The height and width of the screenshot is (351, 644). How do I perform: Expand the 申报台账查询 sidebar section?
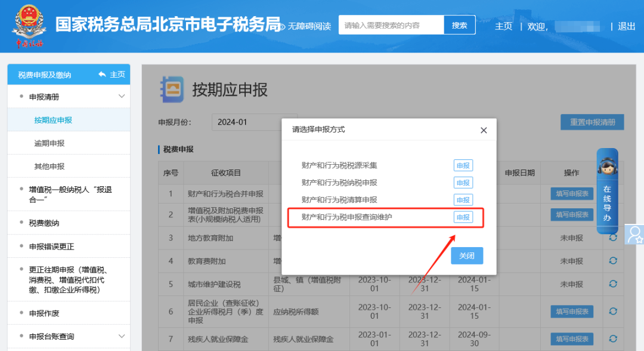(x=122, y=336)
